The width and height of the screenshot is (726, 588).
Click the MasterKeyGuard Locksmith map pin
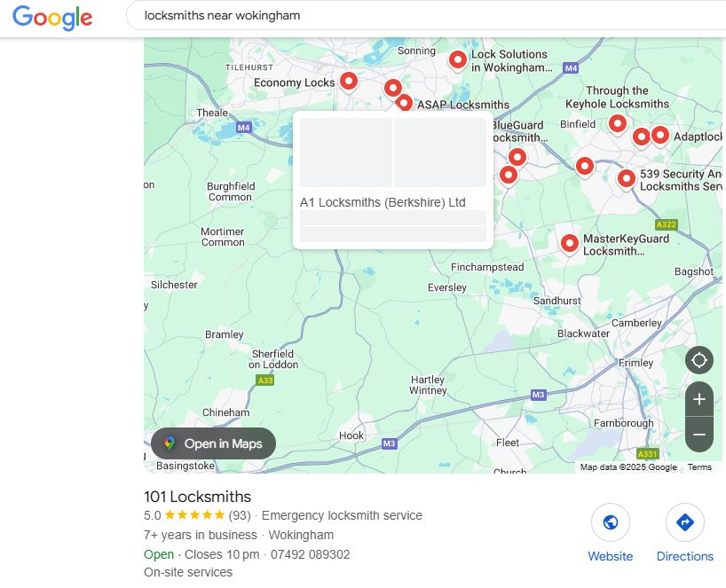pyautogui.click(x=570, y=244)
